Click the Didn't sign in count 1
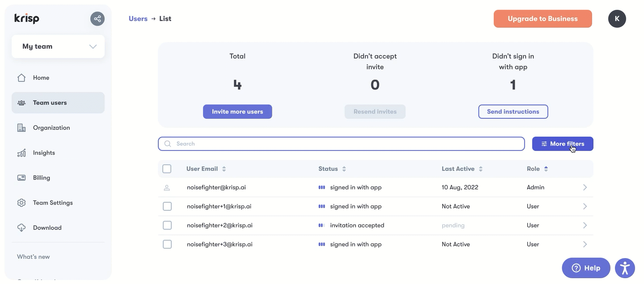 coord(513,84)
